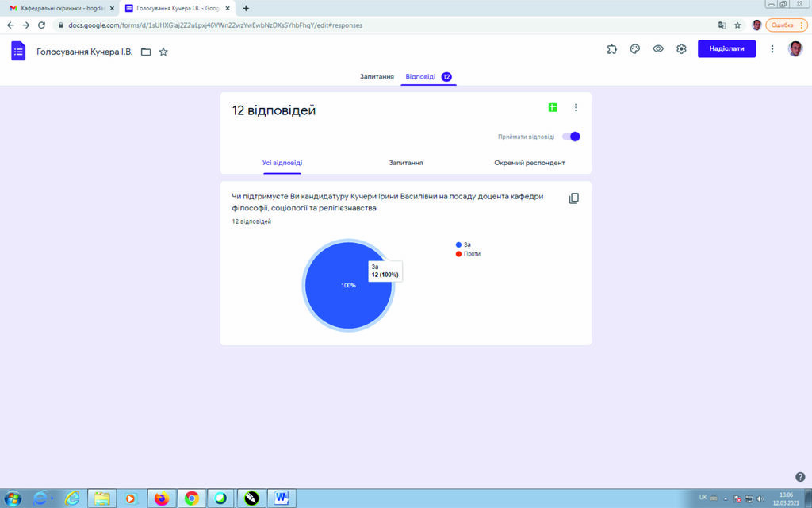Select the 'Усі відповіді' tab

coord(282,163)
